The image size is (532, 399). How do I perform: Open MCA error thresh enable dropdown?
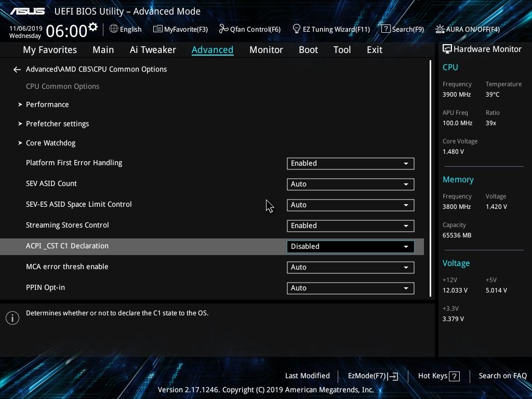pyautogui.click(x=351, y=268)
